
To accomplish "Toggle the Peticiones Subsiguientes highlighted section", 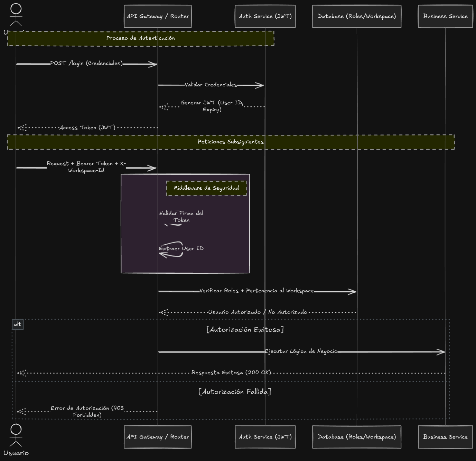I will (230, 142).
